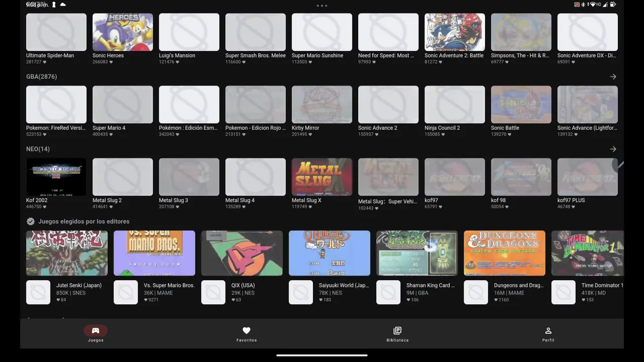
Task: Open Ninja Council 2 cover
Action: (455, 105)
